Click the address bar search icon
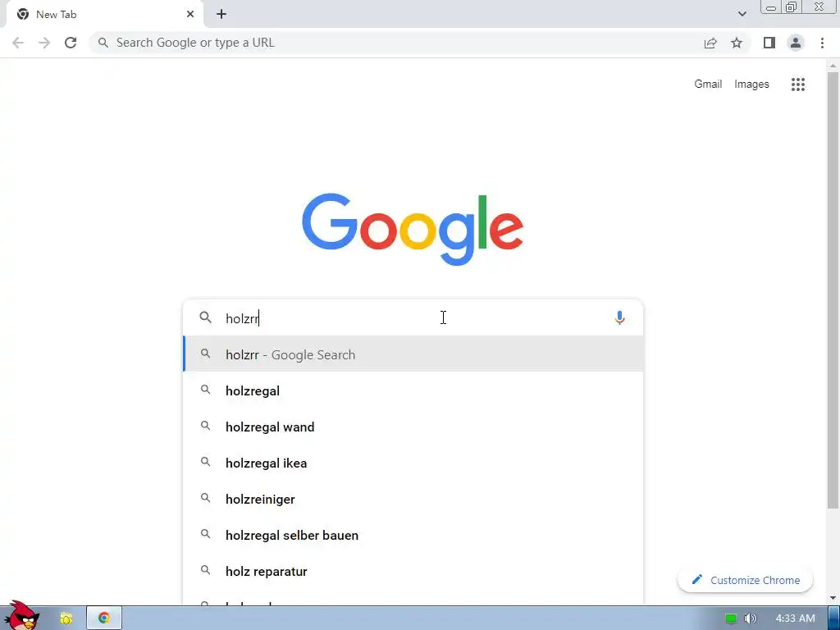This screenshot has width=840, height=630. [103, 43]
